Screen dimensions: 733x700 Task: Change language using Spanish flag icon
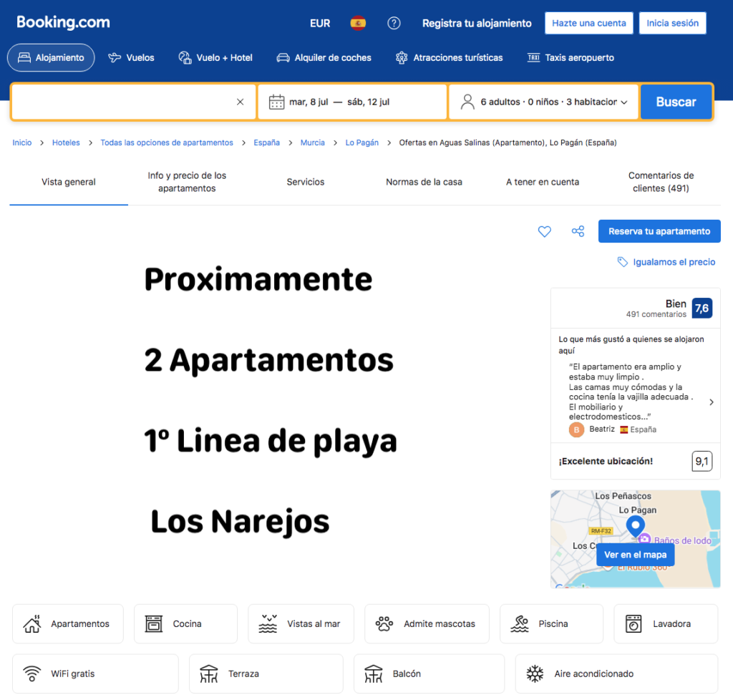click(x=358, y=23)
